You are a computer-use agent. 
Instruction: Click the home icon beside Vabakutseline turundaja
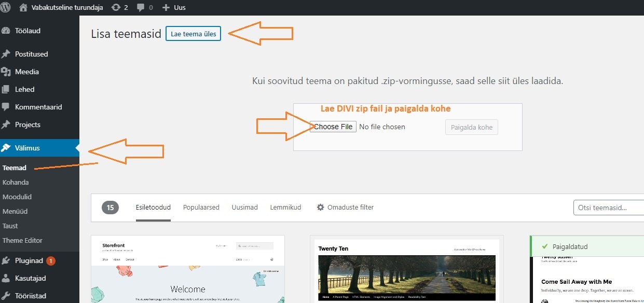coord(23,7)
